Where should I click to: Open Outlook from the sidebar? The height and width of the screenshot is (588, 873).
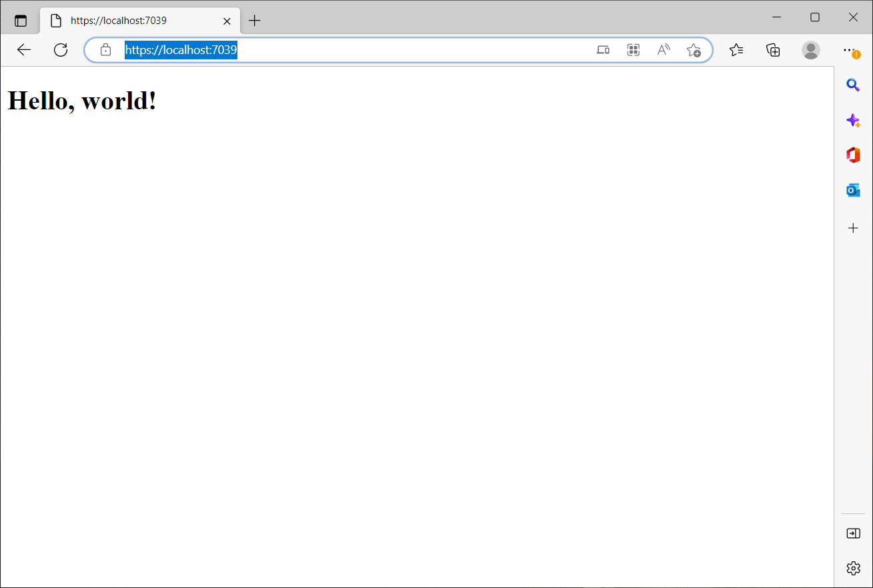coord(853,191)
